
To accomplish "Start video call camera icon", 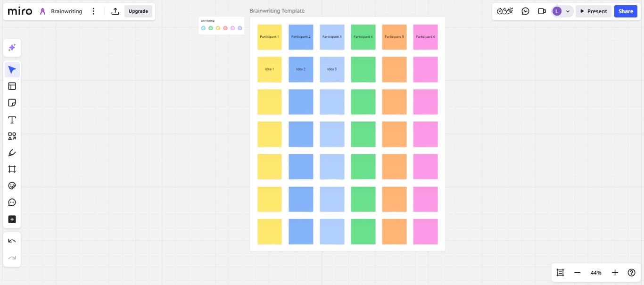I will (x=542, y=11).
